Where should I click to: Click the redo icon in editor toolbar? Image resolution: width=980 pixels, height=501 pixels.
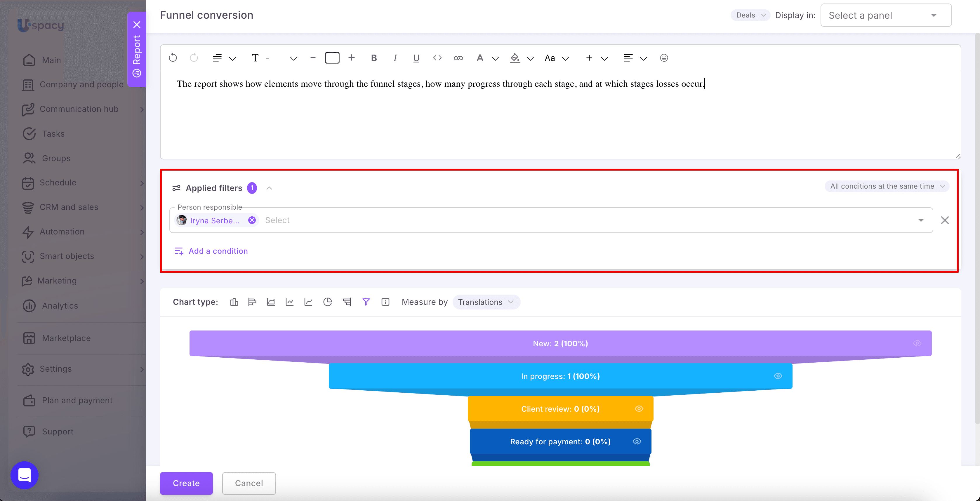coord(194,58)
